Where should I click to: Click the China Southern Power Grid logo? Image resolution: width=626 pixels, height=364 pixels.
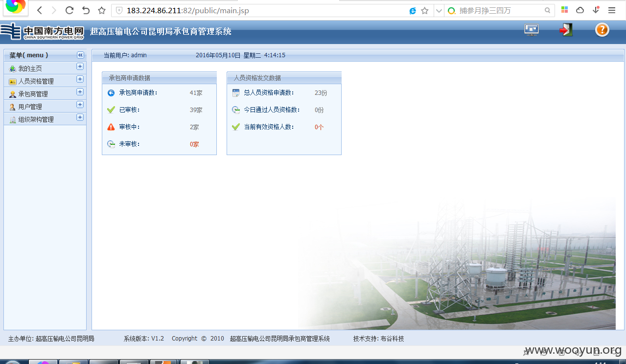[x=43, y=31]
